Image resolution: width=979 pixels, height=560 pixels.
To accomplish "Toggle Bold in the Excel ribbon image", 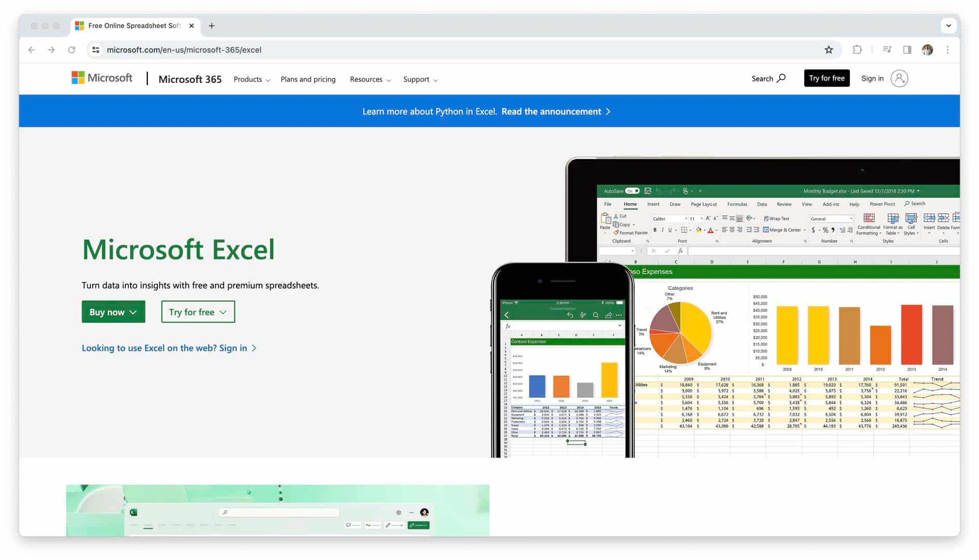I will point(655,230).
